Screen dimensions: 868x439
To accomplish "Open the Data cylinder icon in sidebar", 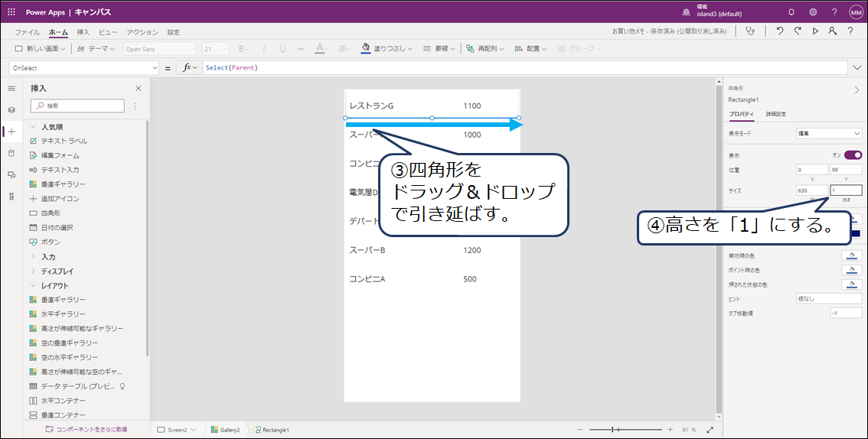I will click(11, 153).
